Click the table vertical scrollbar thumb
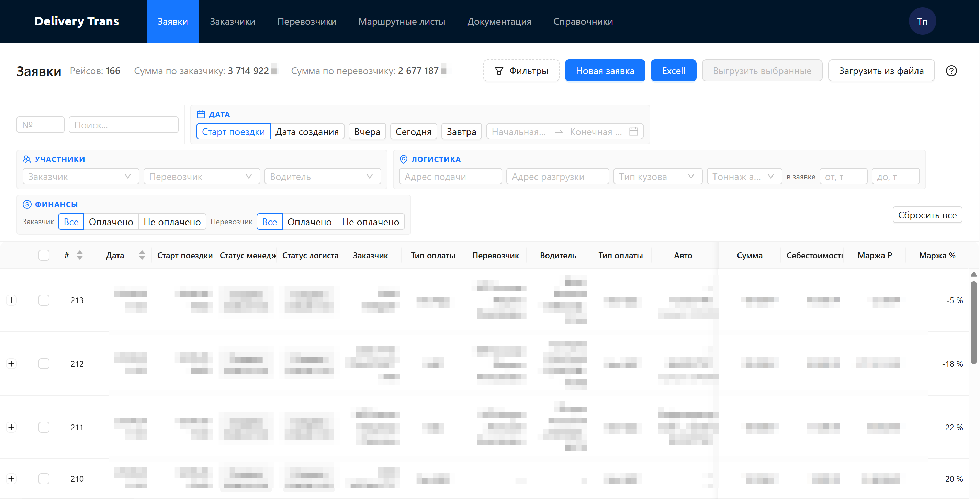 (x=973, y=322)
